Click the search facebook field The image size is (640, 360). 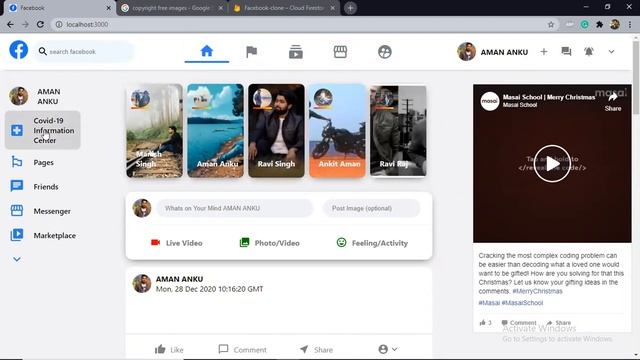[x=84, y=51]
